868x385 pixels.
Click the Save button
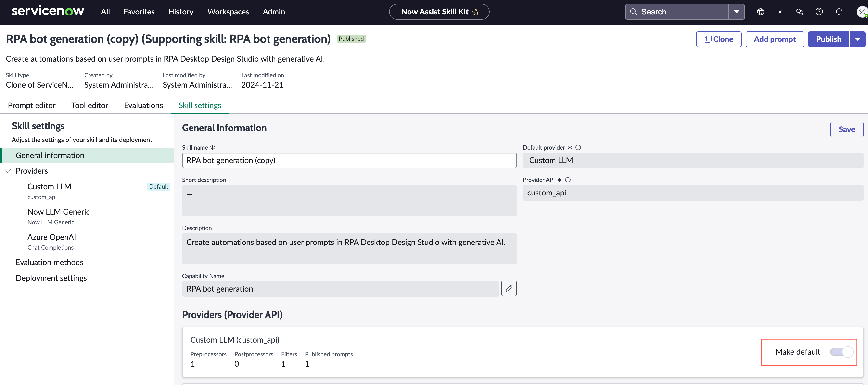tap(846, 129)
